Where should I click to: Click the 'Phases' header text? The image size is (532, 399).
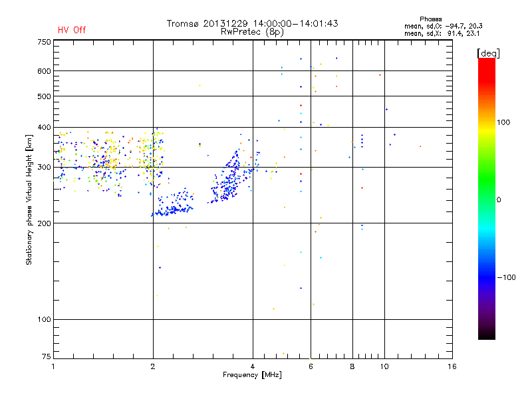coord(430,19)
